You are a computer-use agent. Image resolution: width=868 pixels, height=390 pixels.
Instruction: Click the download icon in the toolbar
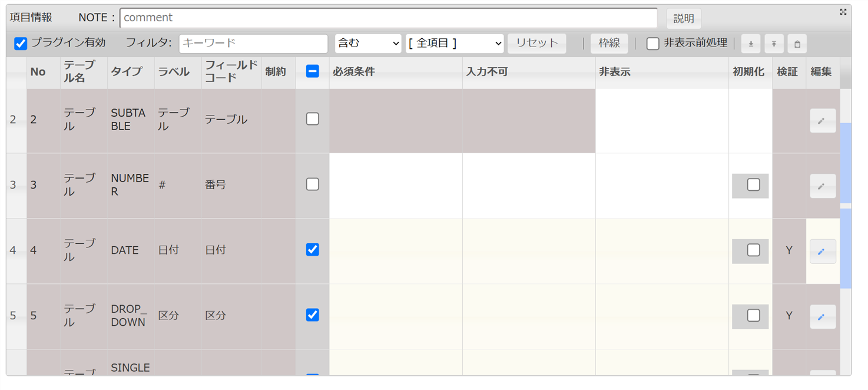coord(750,44)
